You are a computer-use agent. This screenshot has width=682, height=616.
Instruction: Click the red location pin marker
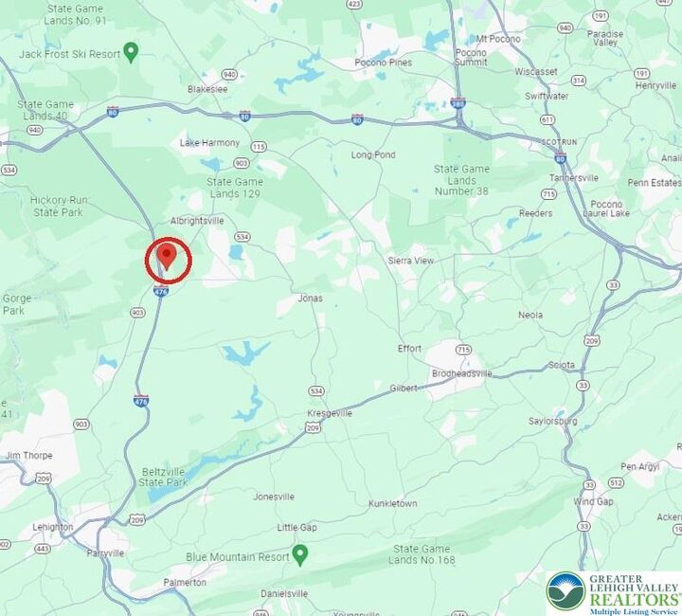point(167,257)
